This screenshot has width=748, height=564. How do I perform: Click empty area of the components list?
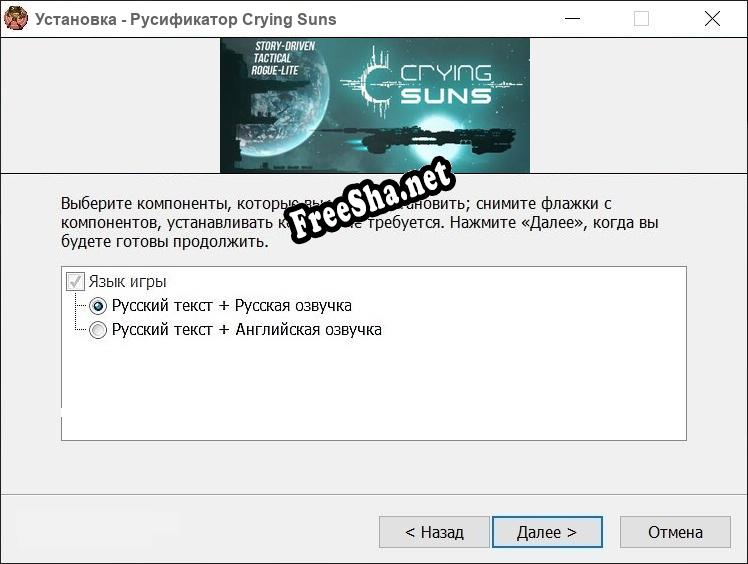374,391
